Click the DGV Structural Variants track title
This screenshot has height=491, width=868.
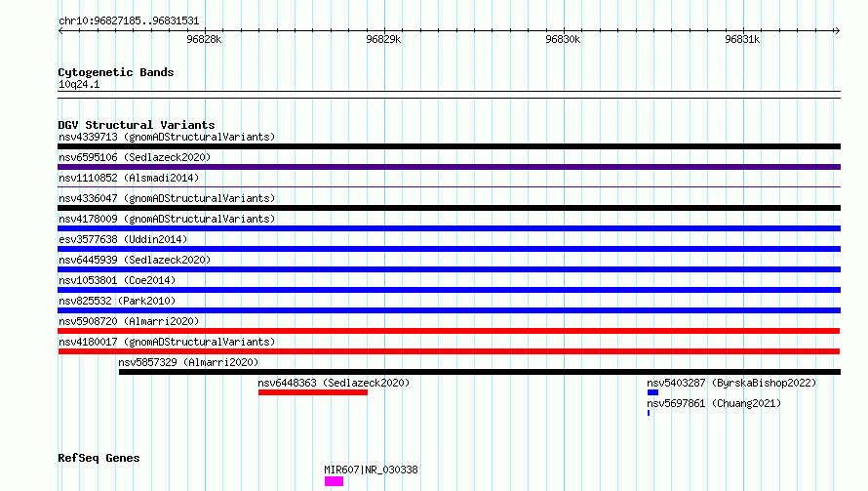[137, 125]
